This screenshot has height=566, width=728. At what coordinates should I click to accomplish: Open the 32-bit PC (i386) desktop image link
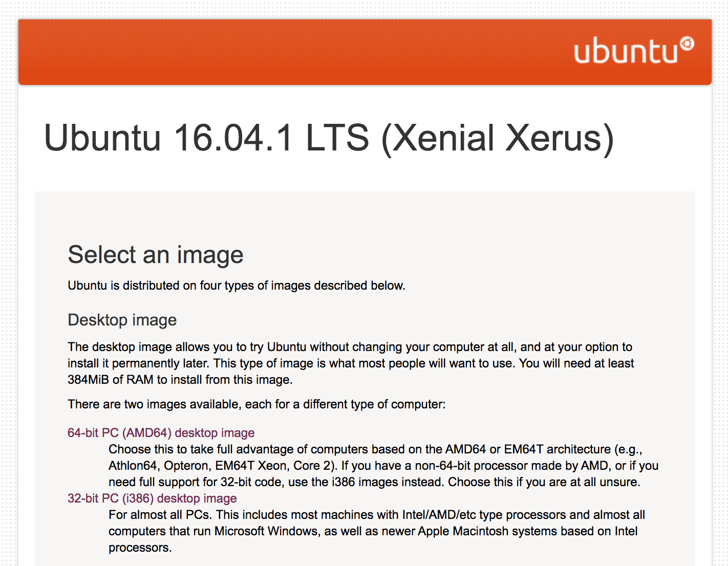click(152, 498)
